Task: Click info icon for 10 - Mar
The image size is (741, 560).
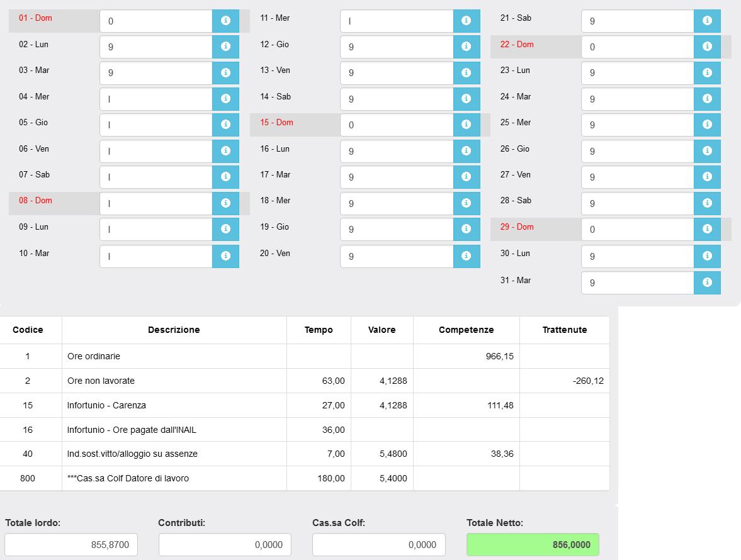Action: point(225,256)
